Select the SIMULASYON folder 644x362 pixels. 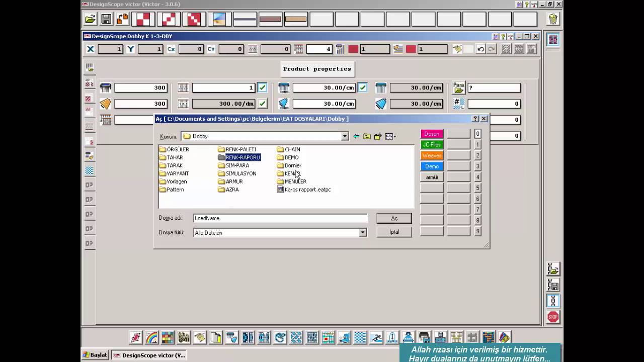click(237, 173)
